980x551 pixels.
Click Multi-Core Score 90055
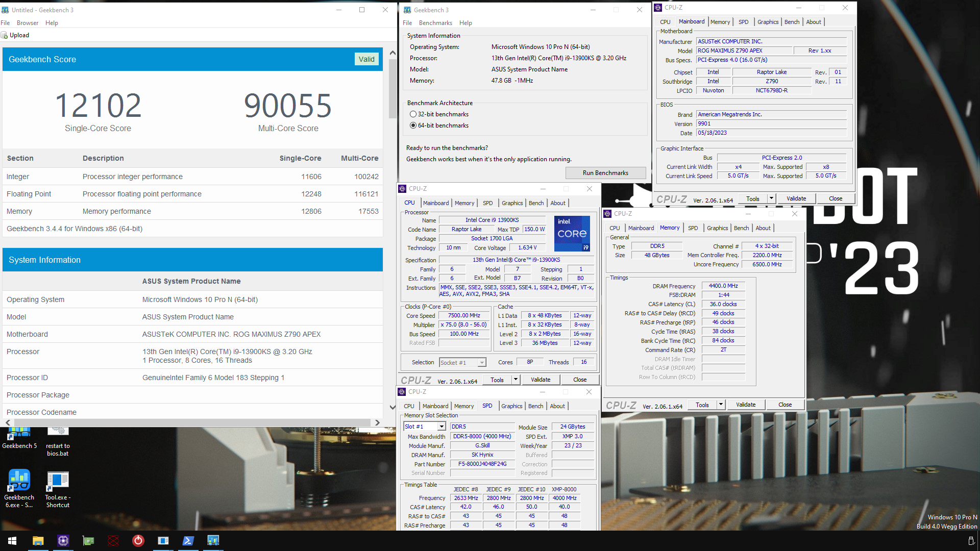tap(288, 106)
